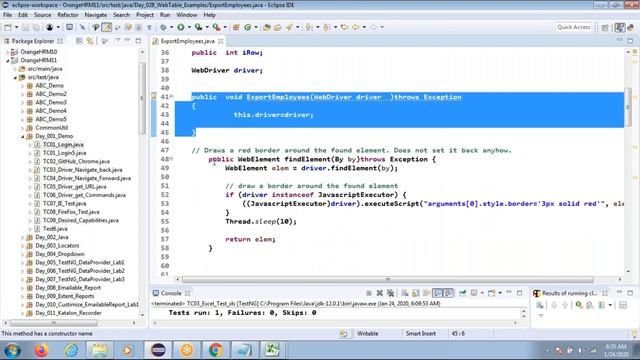Click the Quick Access search field
Image resolution: width=640 pixels, height=360 pixels.
pyautogui.click(x=573, y=27)
